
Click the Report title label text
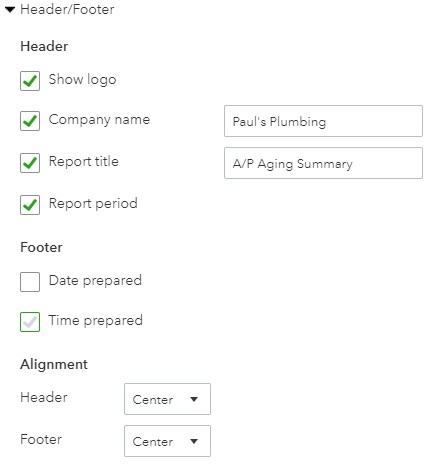[84, 161]
